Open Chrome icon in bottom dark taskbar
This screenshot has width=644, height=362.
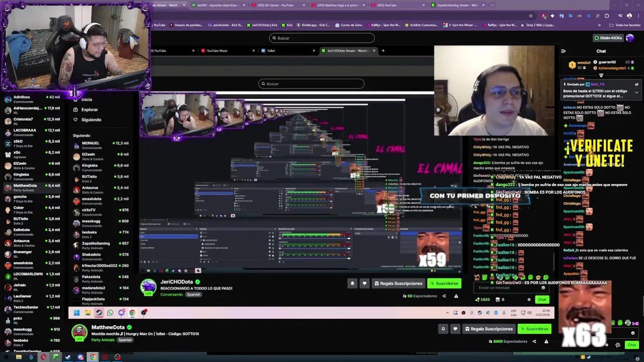coord(93,357)
